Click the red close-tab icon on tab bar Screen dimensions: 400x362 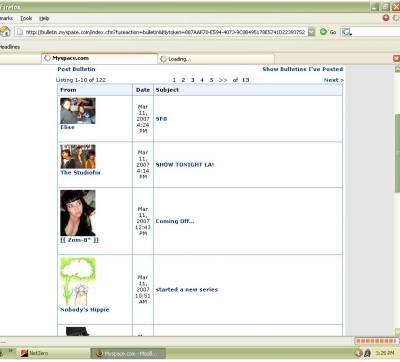click(396, 59)
